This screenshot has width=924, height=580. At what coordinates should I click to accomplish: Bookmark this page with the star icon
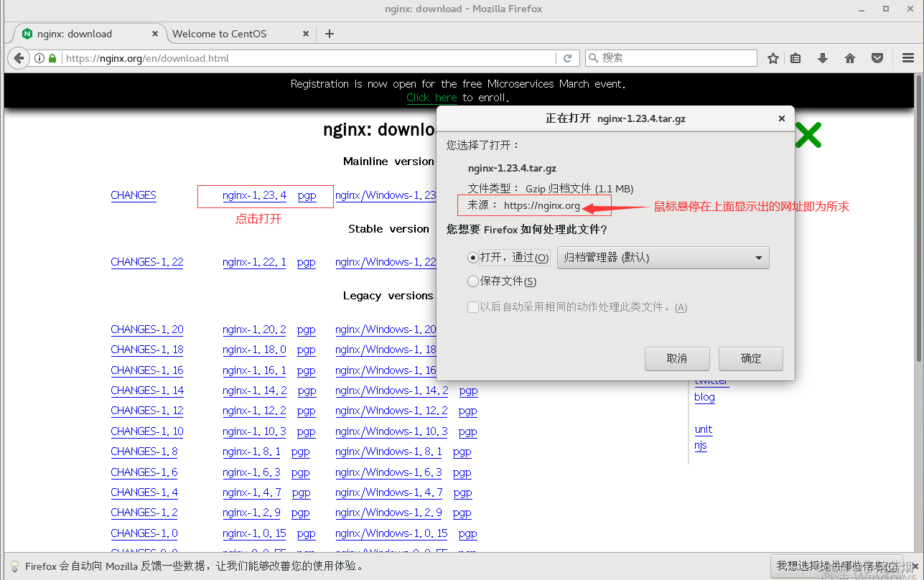(x=773, y=58)
